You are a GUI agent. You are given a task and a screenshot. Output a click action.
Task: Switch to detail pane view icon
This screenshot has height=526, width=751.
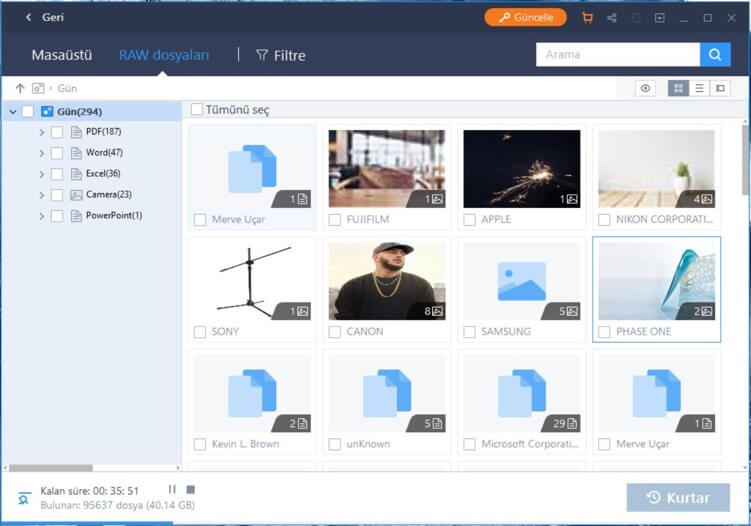[x=719, y=89]
